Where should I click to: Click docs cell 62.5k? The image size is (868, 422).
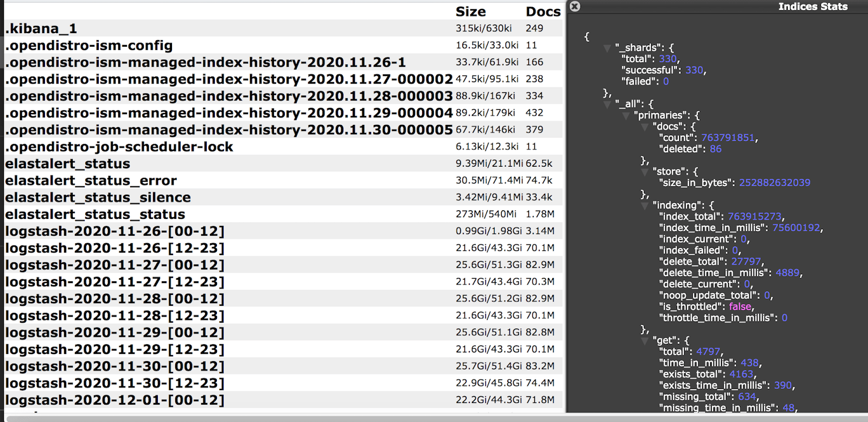[539, 163]
